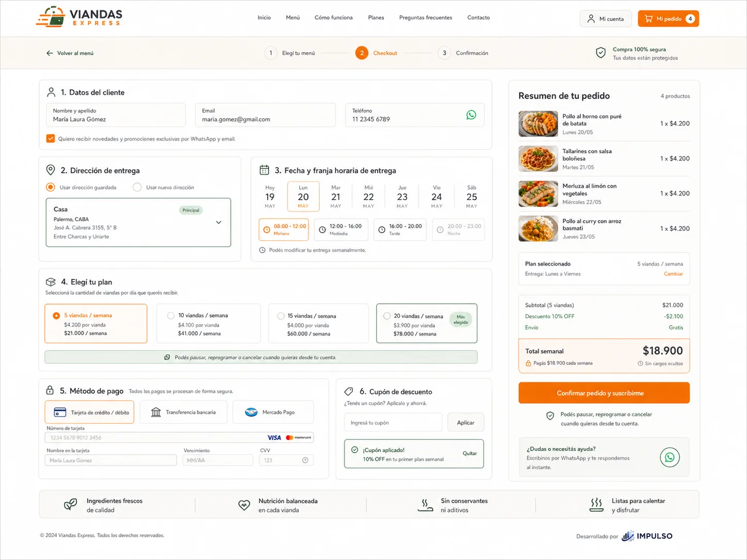Click the Ingresá tu cupón field
Screen dimensions: 747x560
tap(393, 422)
